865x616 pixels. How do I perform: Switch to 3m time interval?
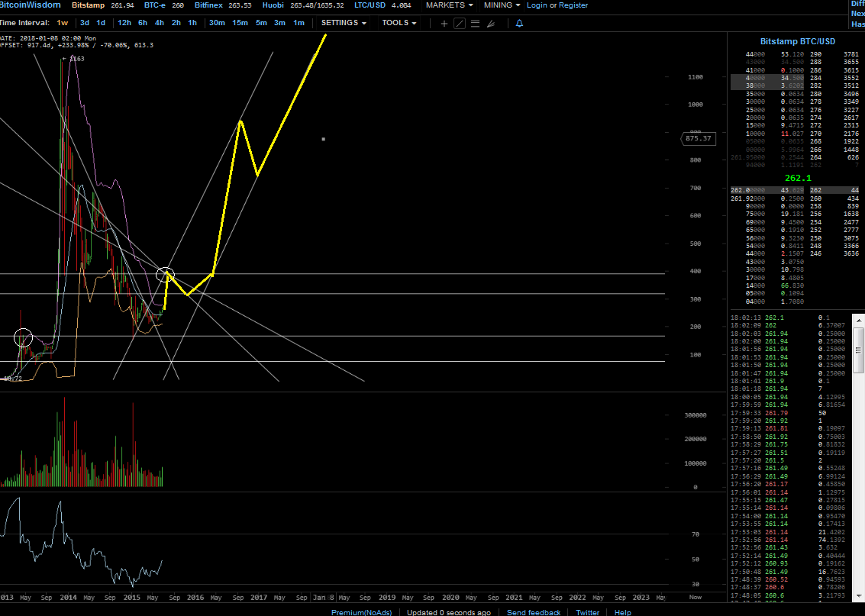(x=279, y=23)
